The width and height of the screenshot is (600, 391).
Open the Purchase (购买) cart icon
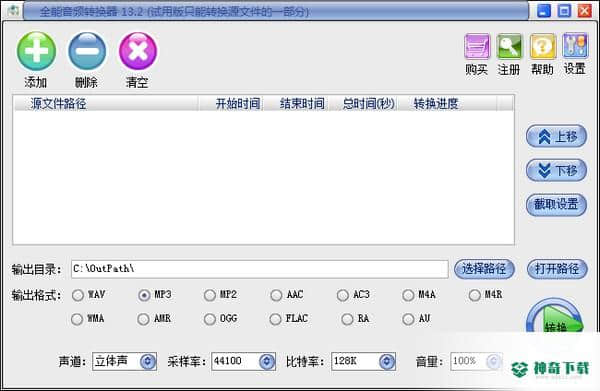pyautogui.click(x=477, y=47)
